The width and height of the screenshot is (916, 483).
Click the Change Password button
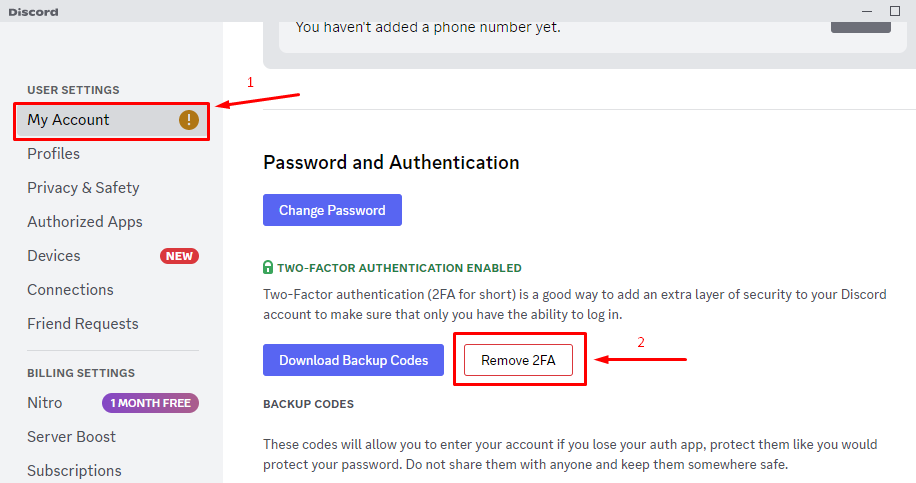(332, 210)
